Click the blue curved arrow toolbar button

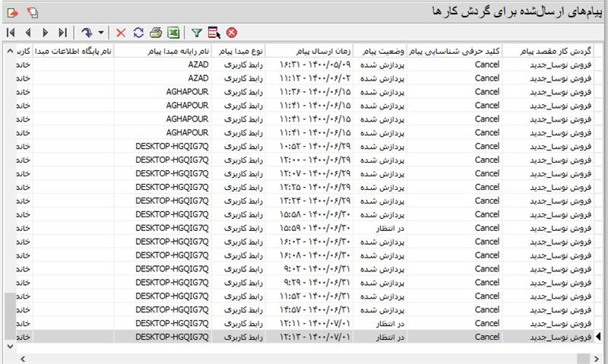(x=87, y=33)
